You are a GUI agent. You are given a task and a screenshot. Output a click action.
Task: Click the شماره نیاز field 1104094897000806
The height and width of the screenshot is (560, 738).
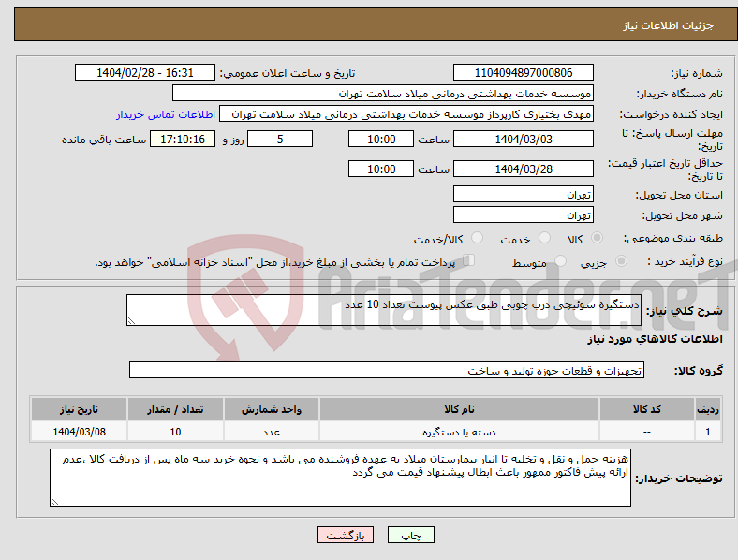[524, 72]
